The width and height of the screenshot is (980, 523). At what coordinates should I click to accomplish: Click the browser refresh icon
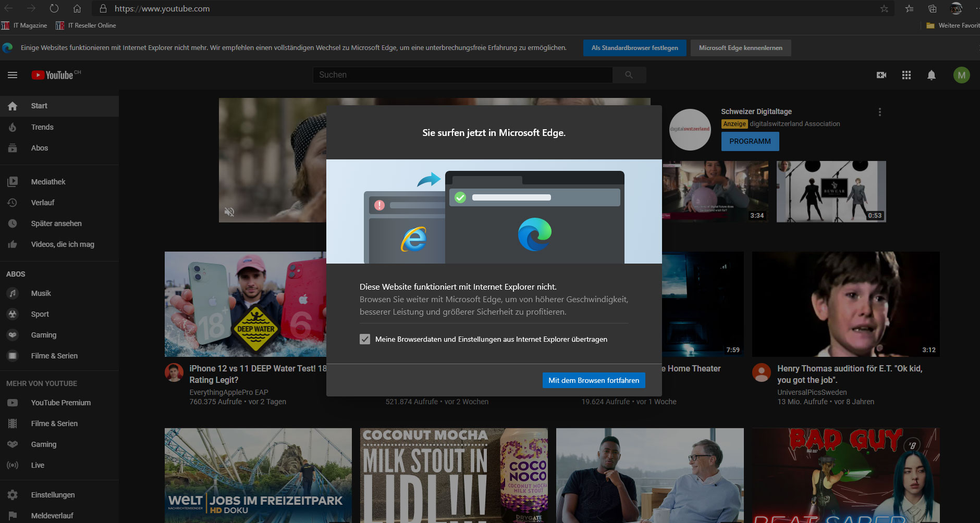54,8
